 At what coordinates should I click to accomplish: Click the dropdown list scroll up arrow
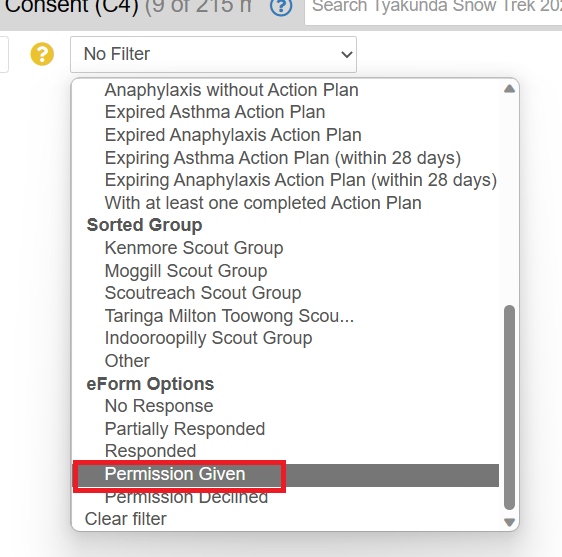coord(509,89)
